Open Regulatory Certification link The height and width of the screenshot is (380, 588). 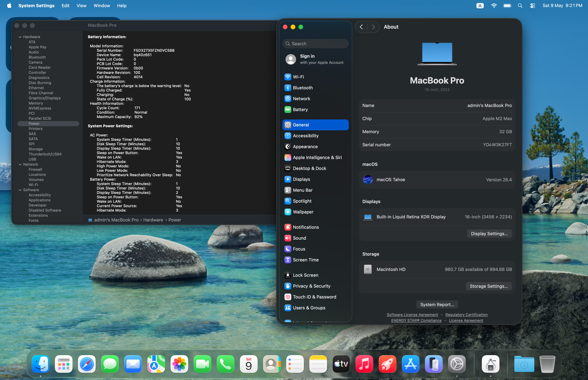[466, 314]
